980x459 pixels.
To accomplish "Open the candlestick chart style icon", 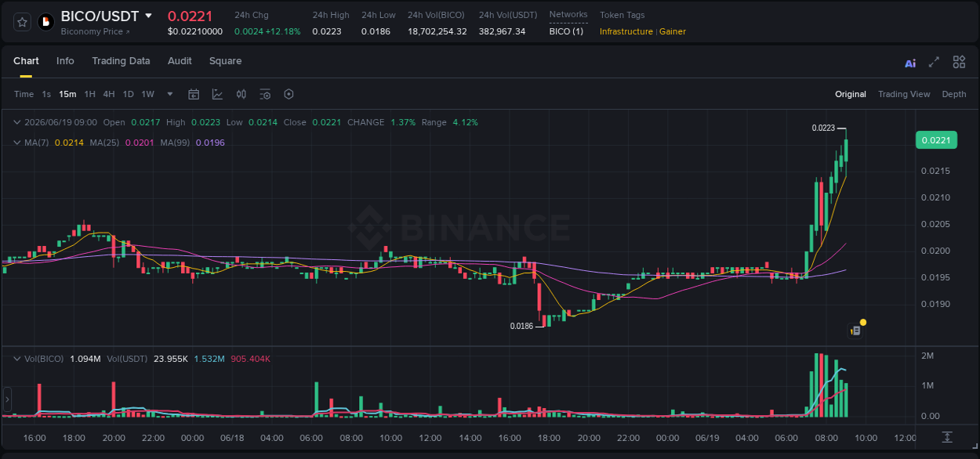I will (241, 94).
